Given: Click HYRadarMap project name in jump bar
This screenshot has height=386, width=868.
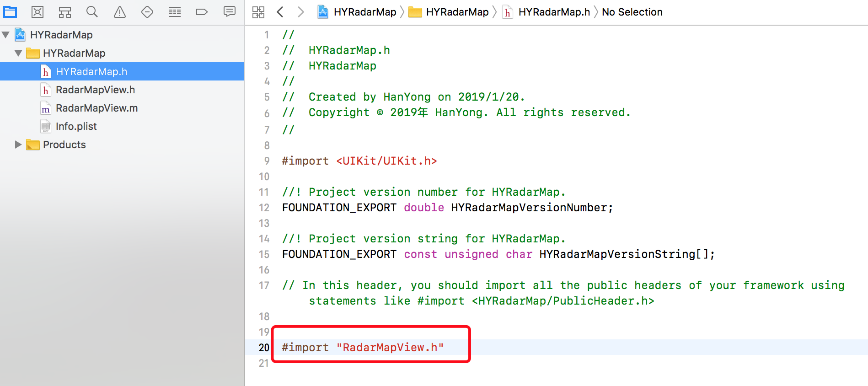Looking at the screenshot, I should coord(365,12).
